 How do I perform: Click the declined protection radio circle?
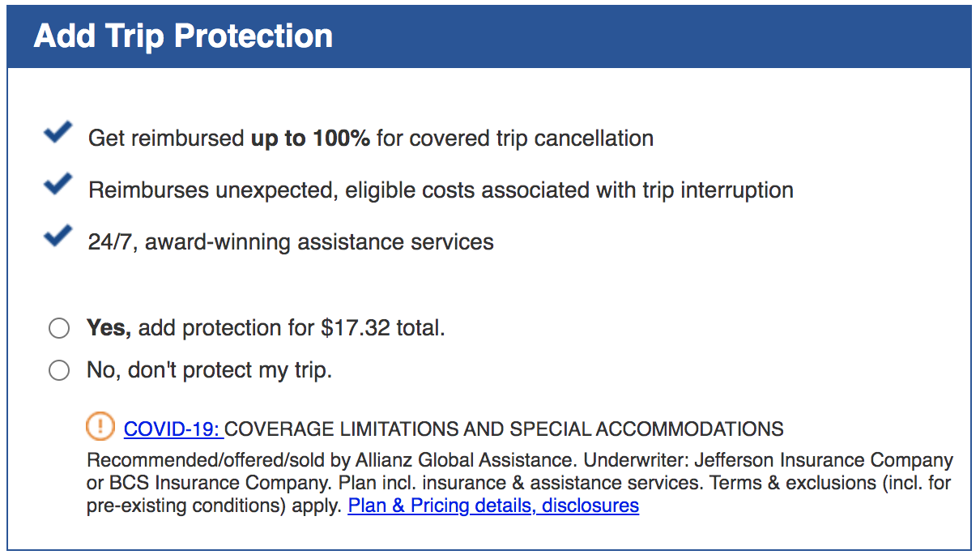click(58, 370)
